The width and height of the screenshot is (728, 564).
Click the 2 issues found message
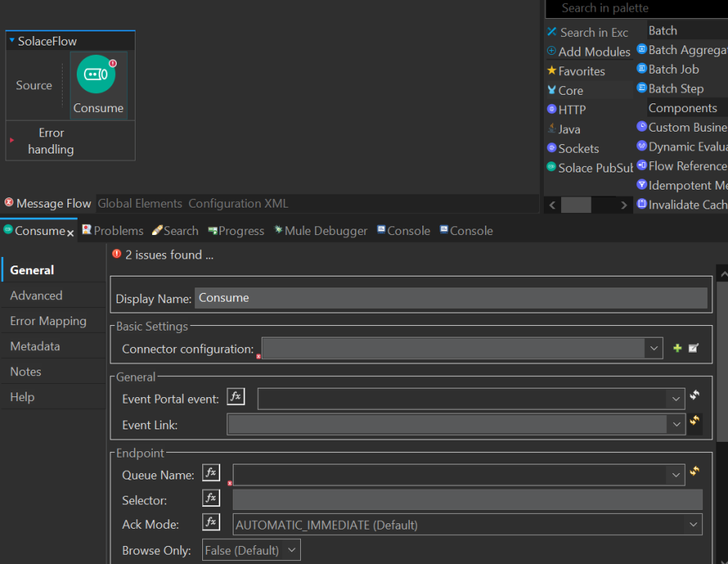169,255
